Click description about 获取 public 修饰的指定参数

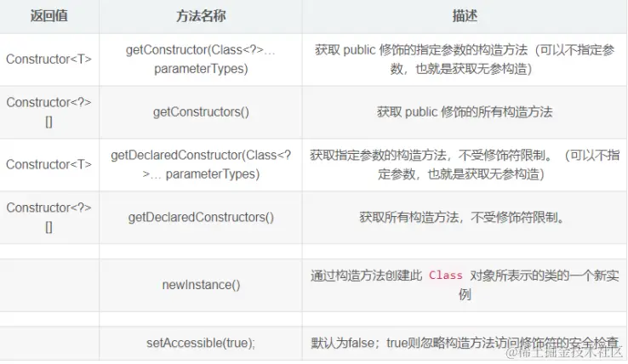pyautogui.click(x=464, y=59)
